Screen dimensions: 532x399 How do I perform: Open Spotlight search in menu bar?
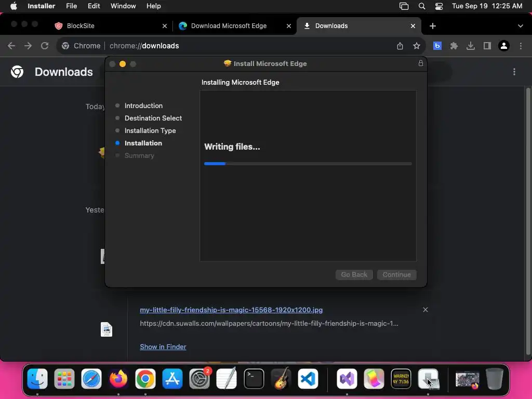coord(422,6)
